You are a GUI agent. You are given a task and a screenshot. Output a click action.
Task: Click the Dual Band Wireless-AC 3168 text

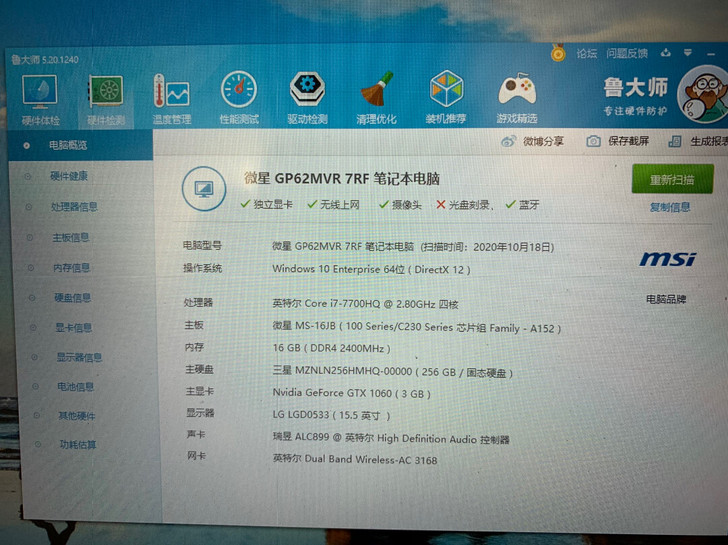click(355, 460)
